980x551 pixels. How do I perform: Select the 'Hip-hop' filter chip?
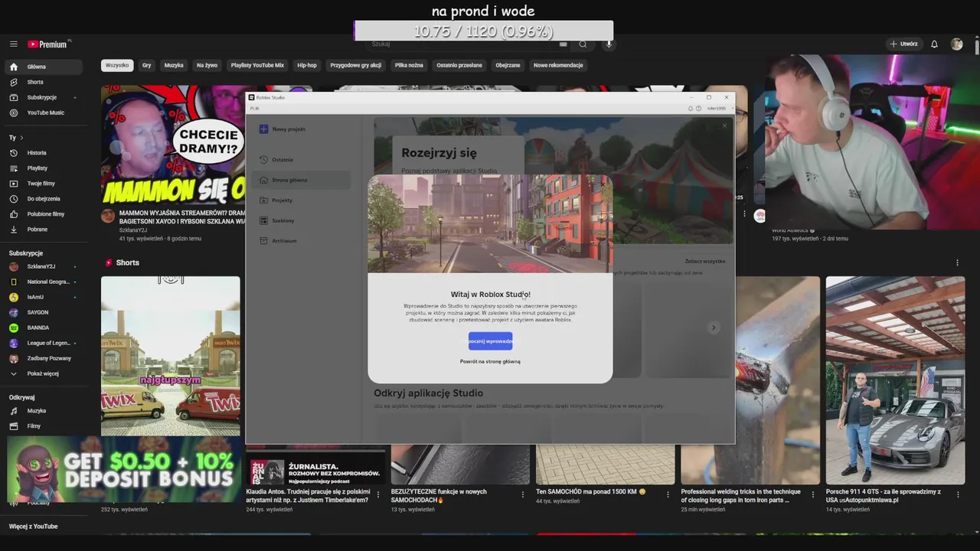(307, 65)
